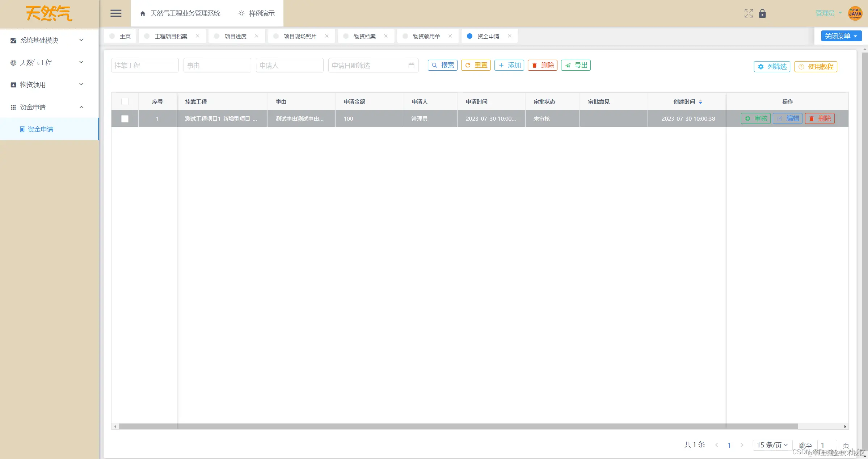
Task: Open calendar icon in 申请日期筛选 field
Action: pyautogui.click(x=411, y=66)
